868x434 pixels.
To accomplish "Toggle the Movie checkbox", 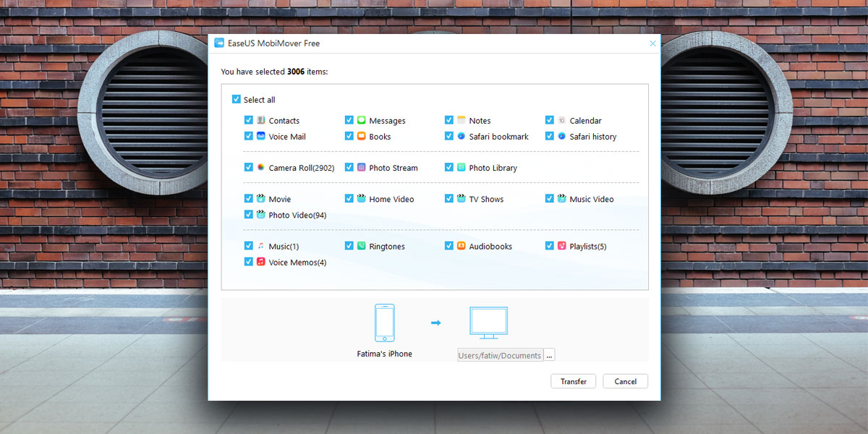I will [248, 198].
